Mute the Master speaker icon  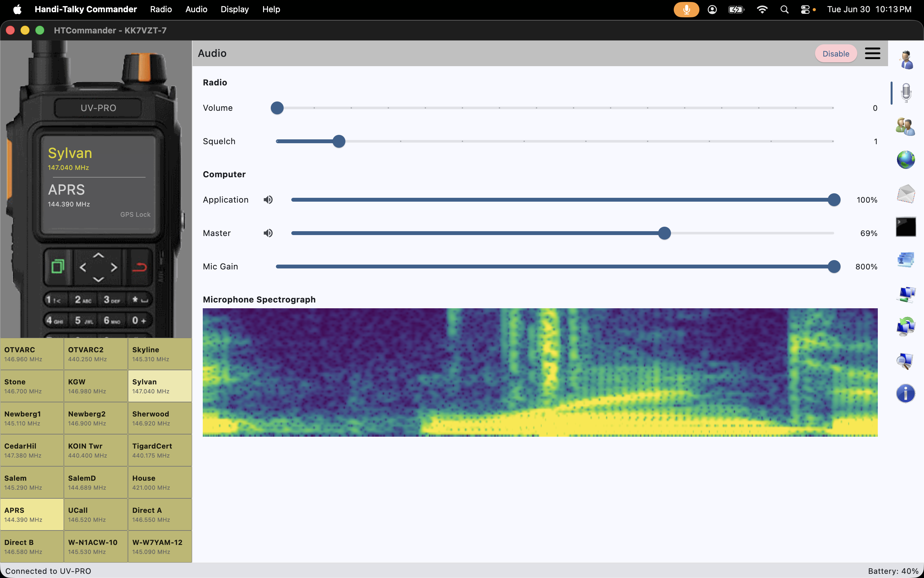click(268, 233)
